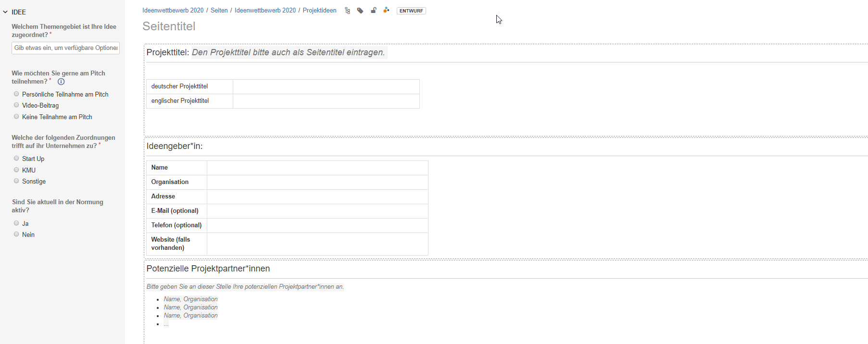Image resolution: width=868 pixels, height=344 pixels.
Task: Click the info icon next to Pitch question
Action: click(61, 82)
